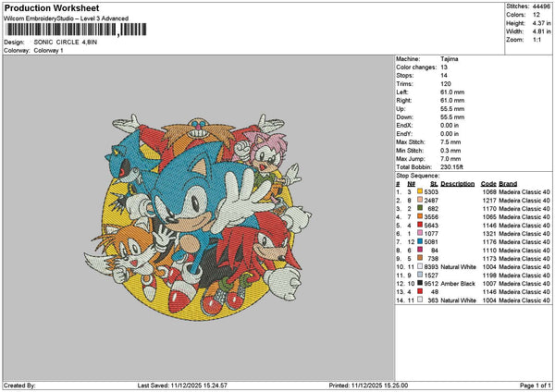The image size is (555, 392).
Task: Click the black swatch in stop row 9512
Action: click(x=420, y=283)
